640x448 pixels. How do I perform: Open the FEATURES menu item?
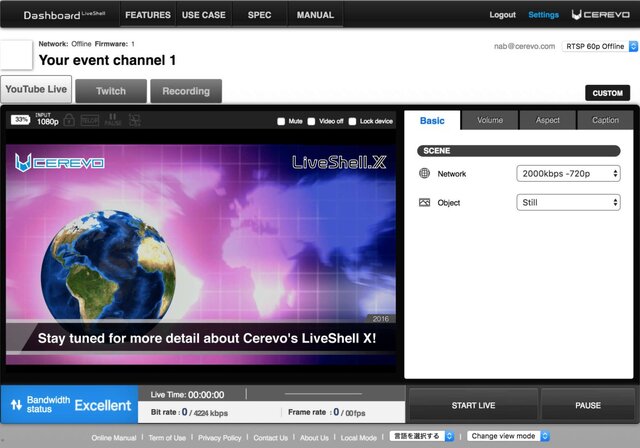148,15
